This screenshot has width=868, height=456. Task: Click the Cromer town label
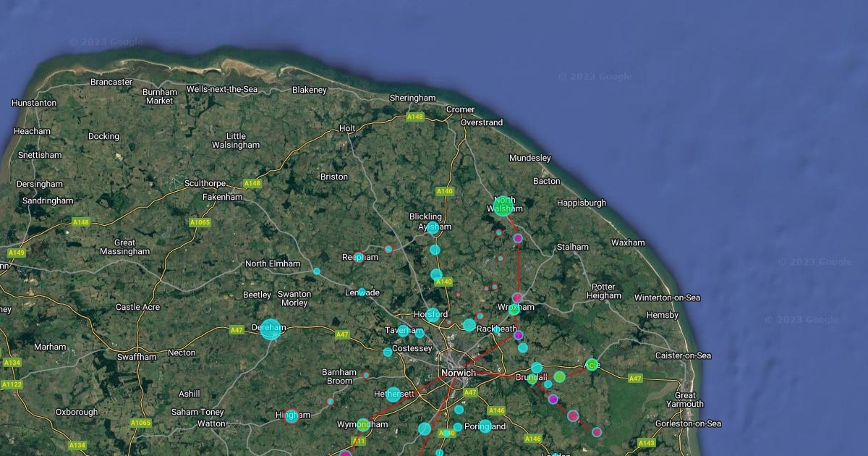(460, 110)
